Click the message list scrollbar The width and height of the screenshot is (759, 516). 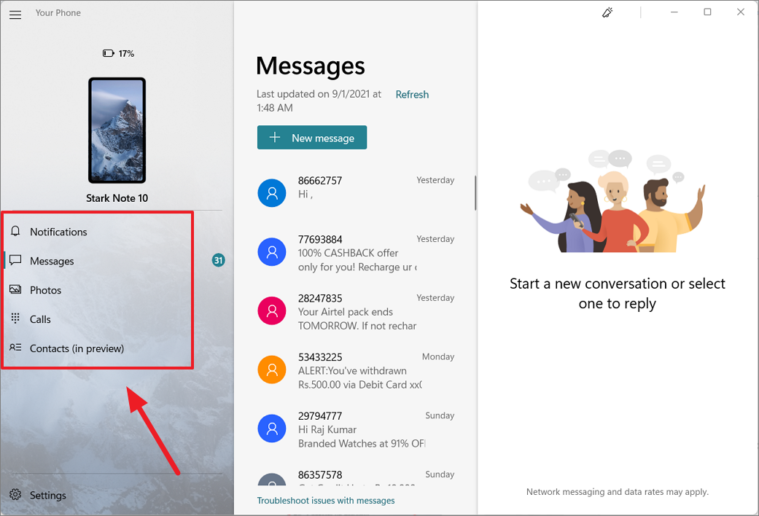pyautogui.click(x=475, y=193)
